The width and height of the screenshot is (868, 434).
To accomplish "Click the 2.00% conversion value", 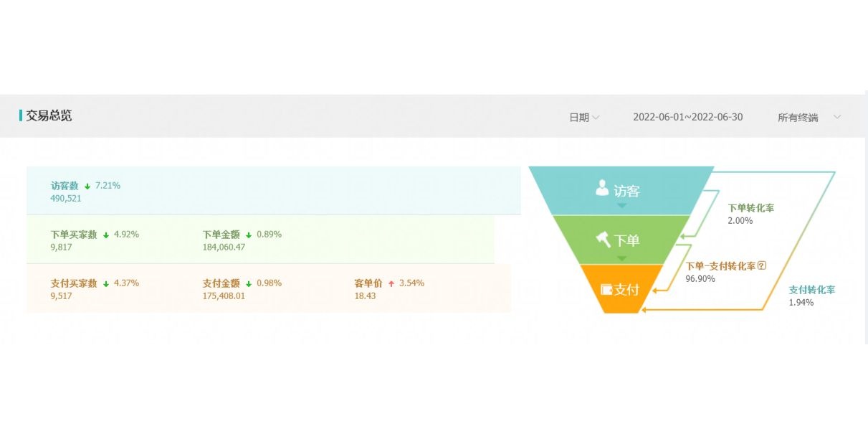I will coord(740,221).
